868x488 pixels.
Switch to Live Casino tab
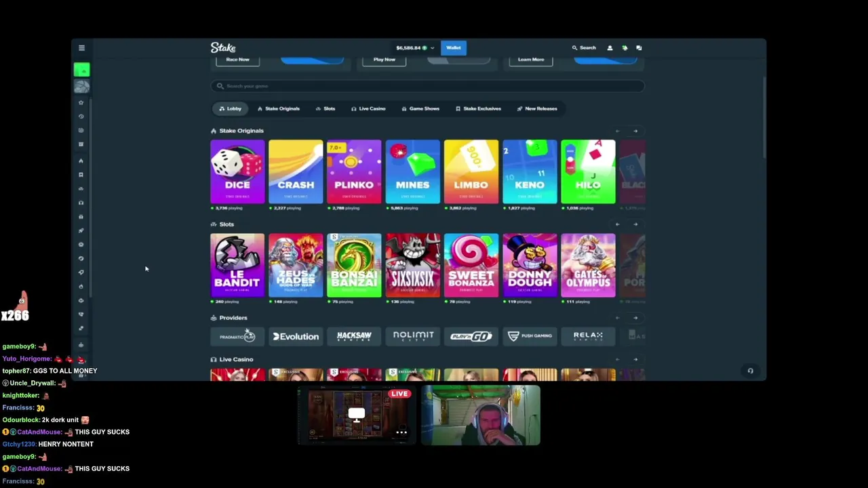click(368, 108)
